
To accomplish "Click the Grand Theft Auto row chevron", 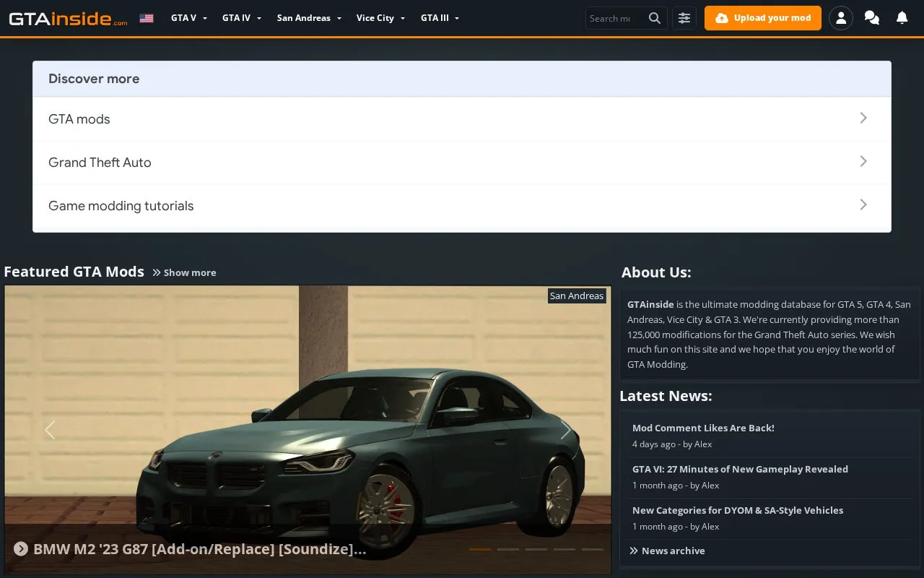I will click(863, 161).
